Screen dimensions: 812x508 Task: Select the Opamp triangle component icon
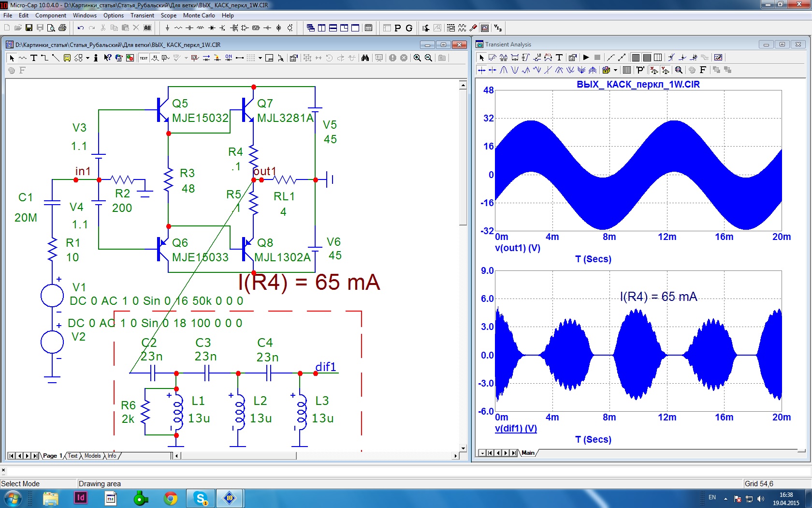245,28
